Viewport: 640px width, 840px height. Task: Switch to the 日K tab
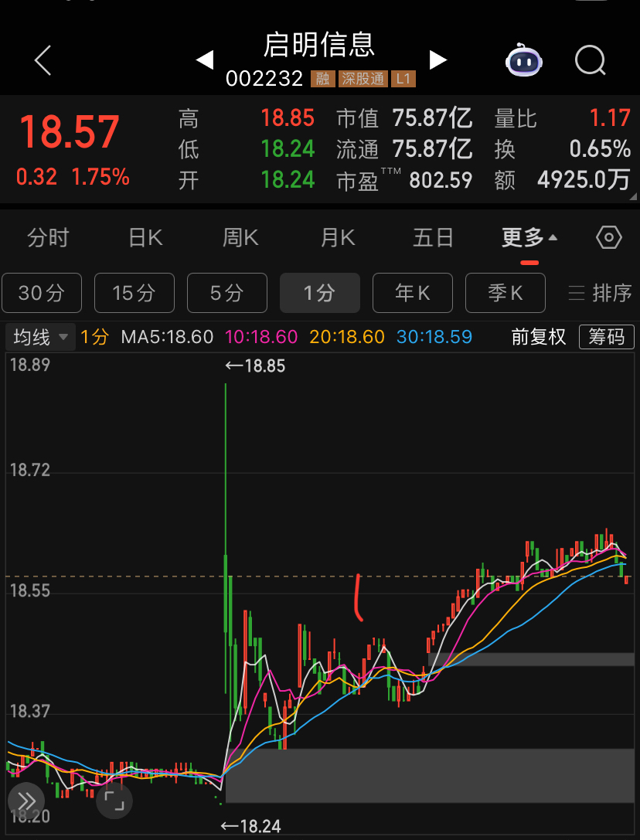click(145, 237)
